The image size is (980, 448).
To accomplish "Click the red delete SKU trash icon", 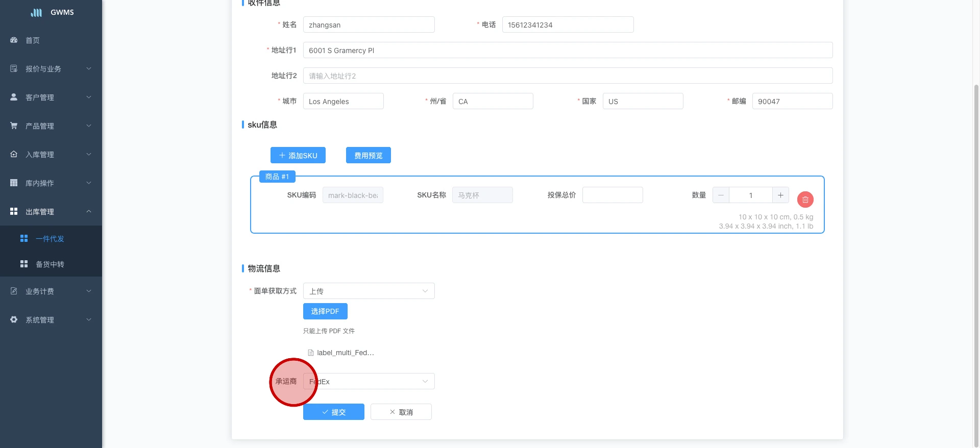I will pos(805,200).
